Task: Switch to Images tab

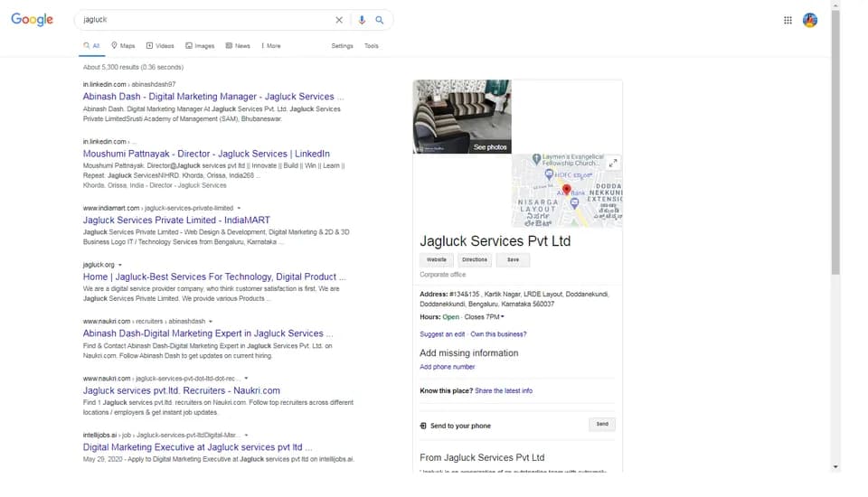Action: (x=200, y=46)
